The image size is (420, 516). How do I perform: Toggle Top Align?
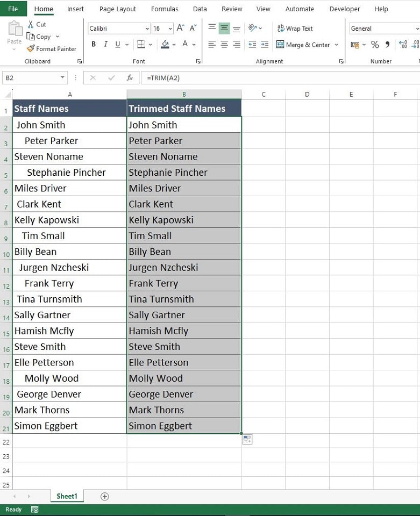212,27
